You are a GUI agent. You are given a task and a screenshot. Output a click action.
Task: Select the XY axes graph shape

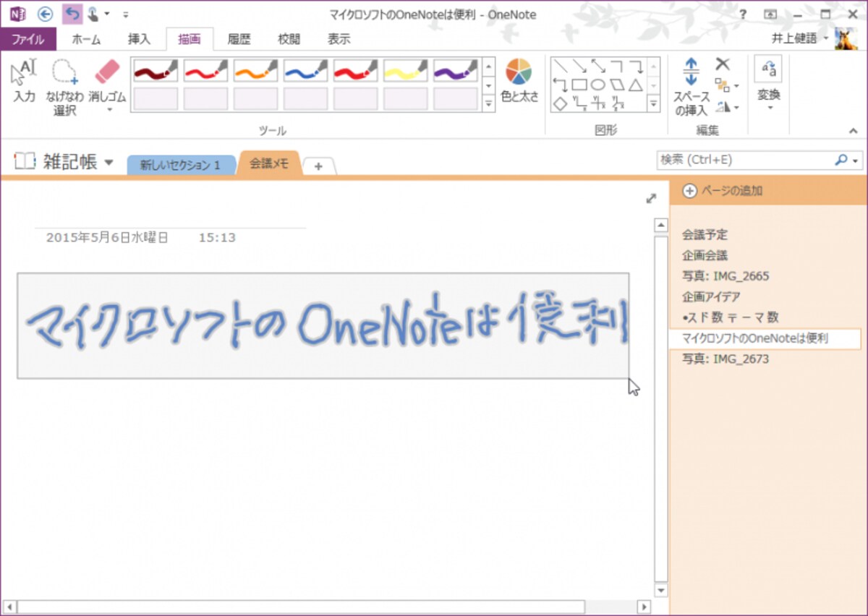(x=579, y=104)
